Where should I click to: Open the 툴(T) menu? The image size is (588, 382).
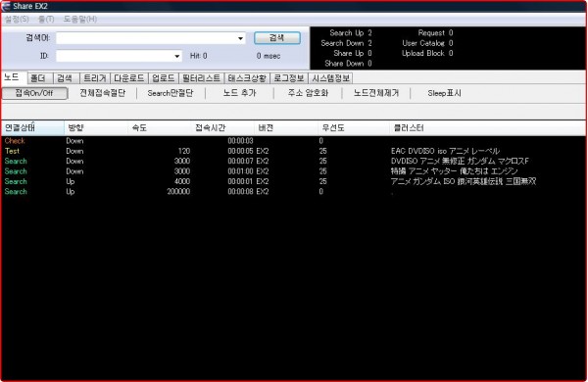(46, 19)
